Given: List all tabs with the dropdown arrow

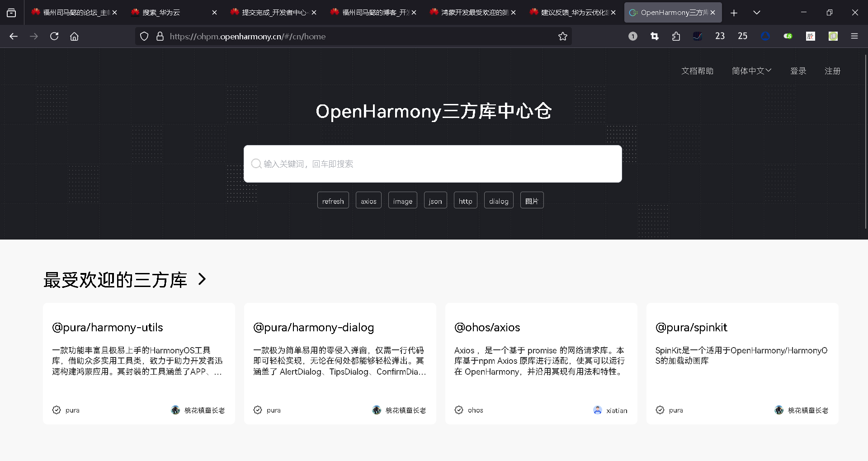Looking at the screenshot, I should (756, 13).
